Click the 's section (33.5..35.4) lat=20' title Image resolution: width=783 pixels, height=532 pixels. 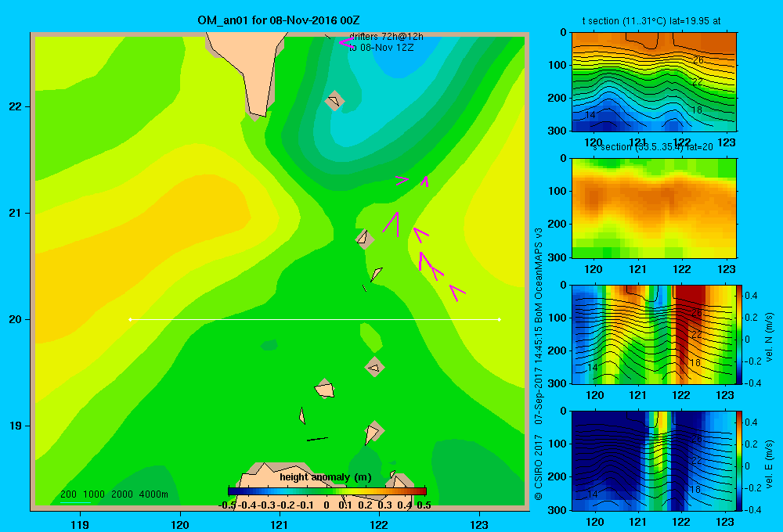point(653,147)
